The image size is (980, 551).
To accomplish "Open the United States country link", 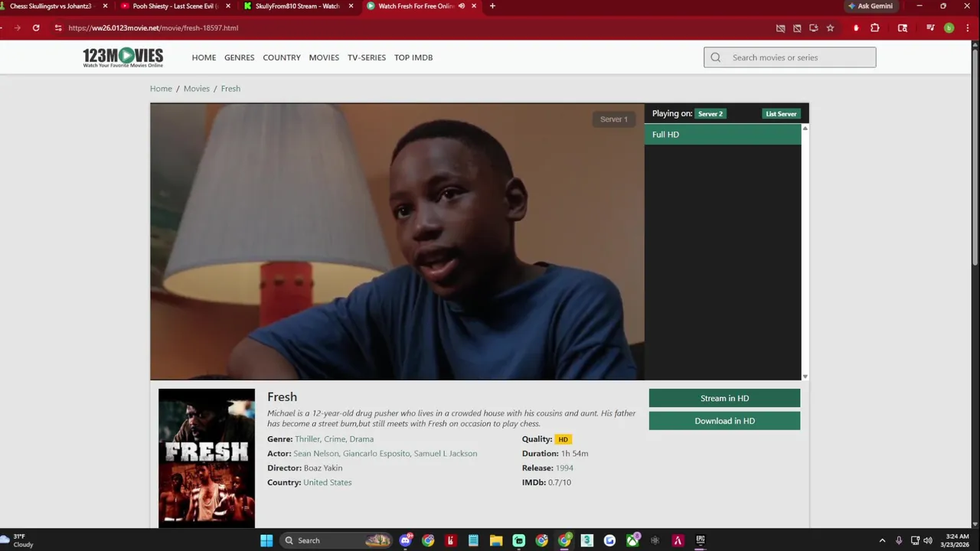I will (328, 483).
